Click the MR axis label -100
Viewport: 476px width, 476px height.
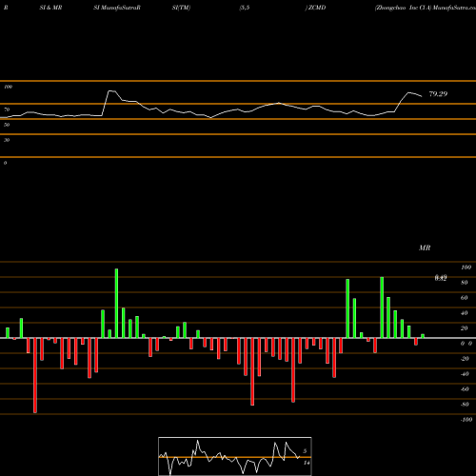(x=466, y=420)
